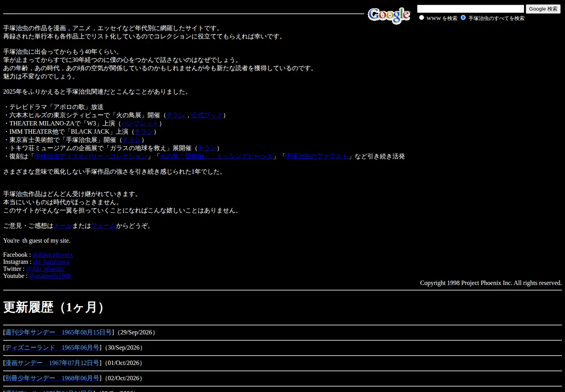Viewport: 565px width, 392px height.
Task: Visit the @Aki_phoenix Twitter link
Action: point(45,269)
